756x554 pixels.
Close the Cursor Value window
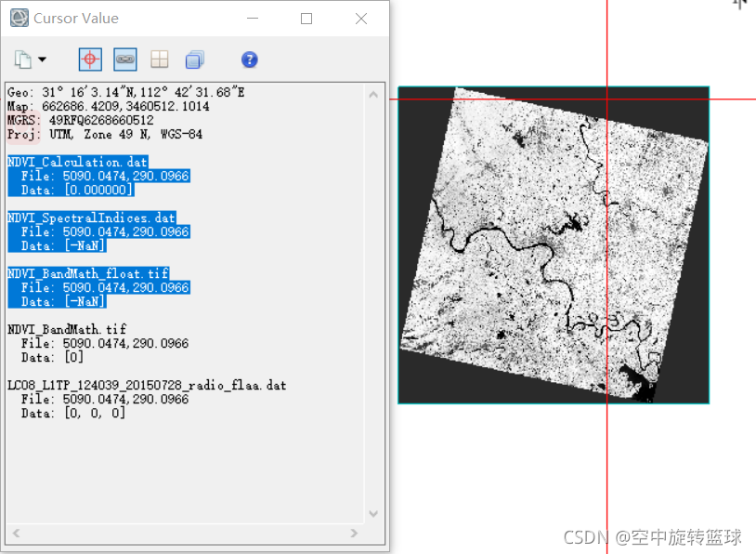point(361,19)
